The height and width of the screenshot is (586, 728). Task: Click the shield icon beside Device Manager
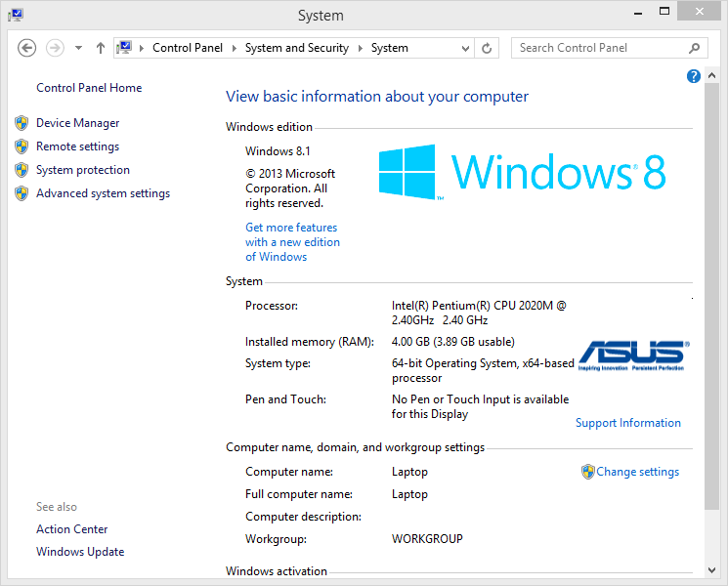click(21, 123)
